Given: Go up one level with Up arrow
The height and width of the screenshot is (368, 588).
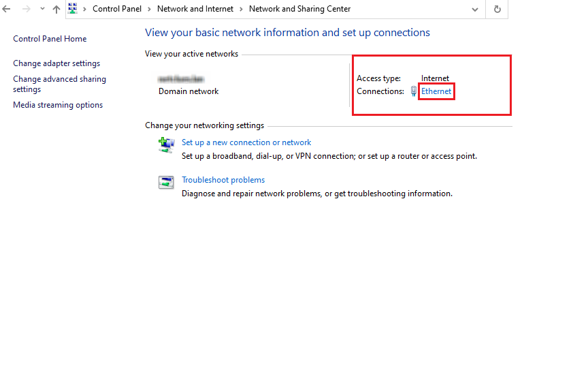Looking at the screenshot, I should (56, 9).
